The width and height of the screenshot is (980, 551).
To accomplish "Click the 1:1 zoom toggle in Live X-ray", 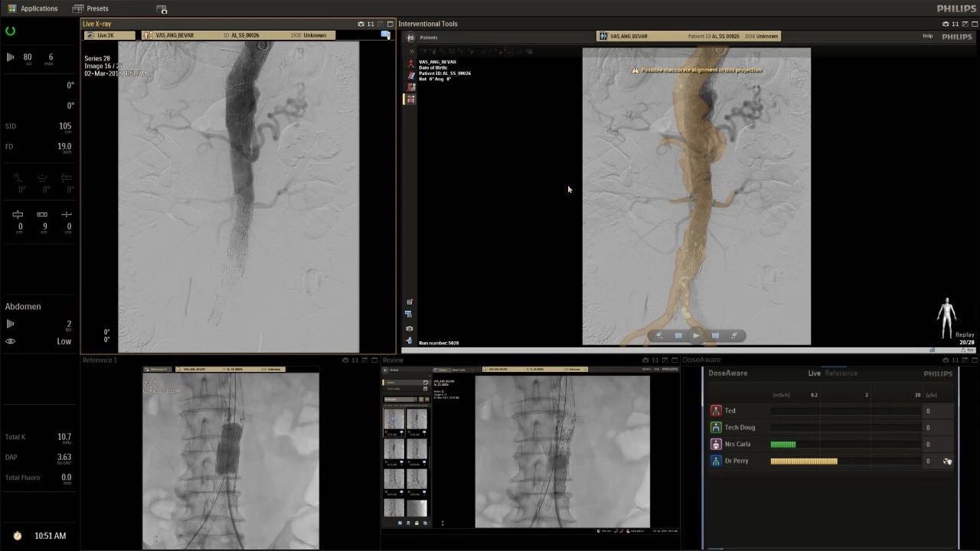I will coord(371,24).
